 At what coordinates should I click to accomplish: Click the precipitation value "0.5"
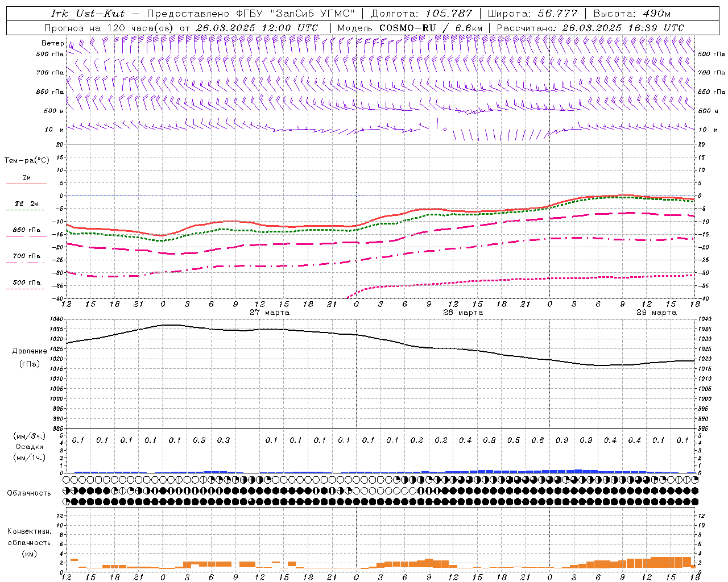[514, 440]
